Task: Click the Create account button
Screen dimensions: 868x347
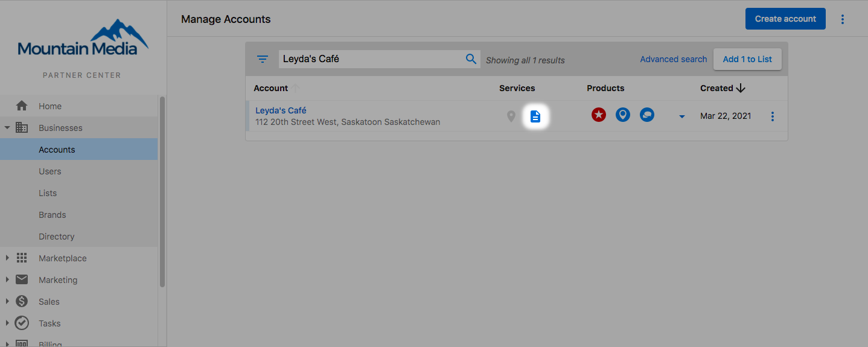Action: click(x=785, y=19)
